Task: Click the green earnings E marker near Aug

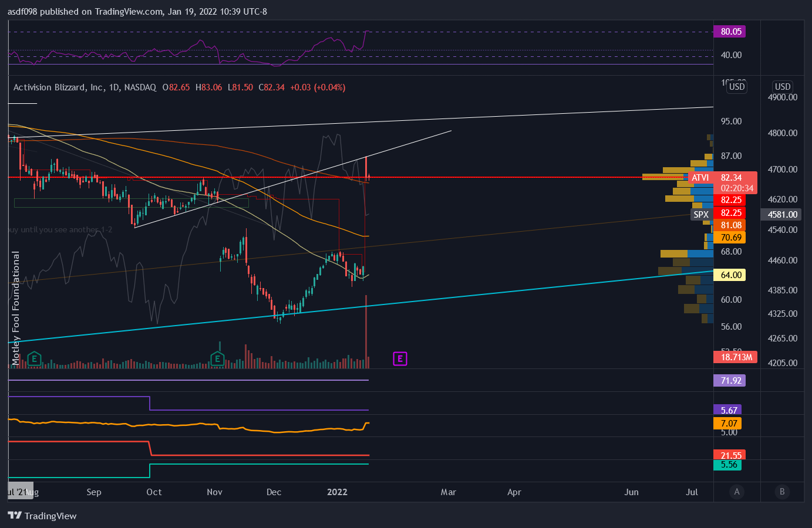Action: pyautogui.click(x=34, y=358)
